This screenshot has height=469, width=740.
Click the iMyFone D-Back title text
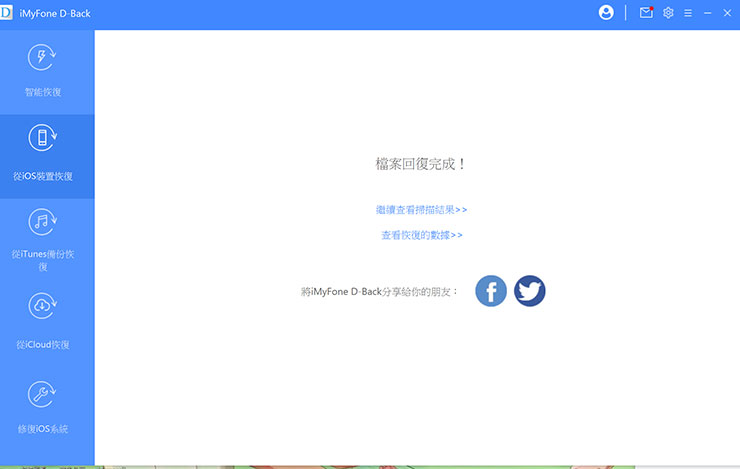click(x=55, y=14)
